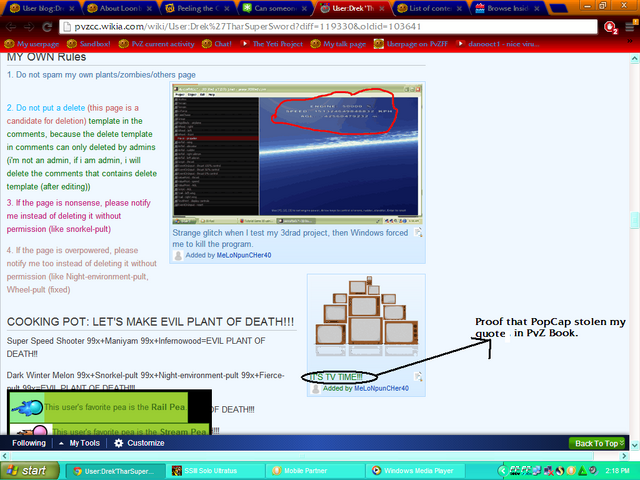Open the 'Stream Pea' link in the userbox
Viewport: 640px width, 480px height.
[183, 431]
